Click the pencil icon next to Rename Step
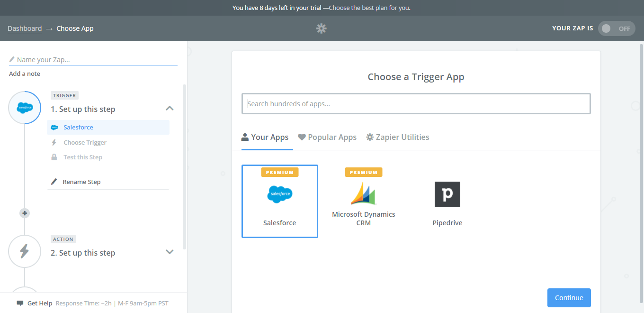This screenshot has width=644, height=313. point(54,182)
